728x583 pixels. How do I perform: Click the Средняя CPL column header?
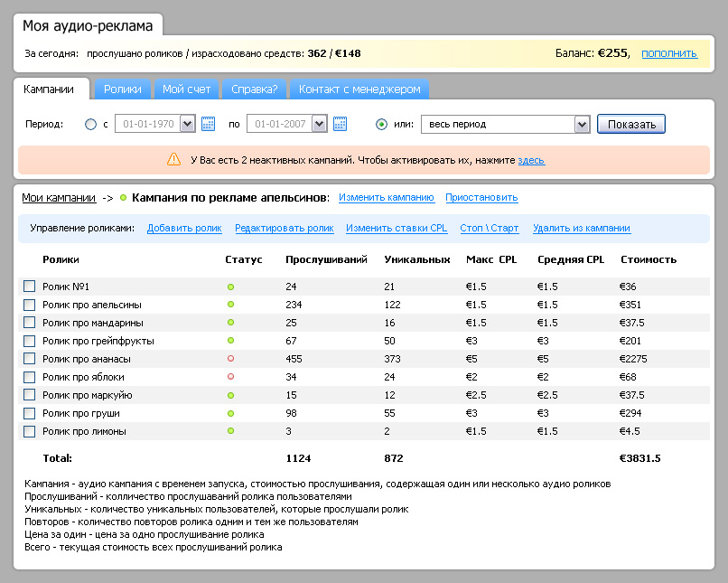point(571,259)
